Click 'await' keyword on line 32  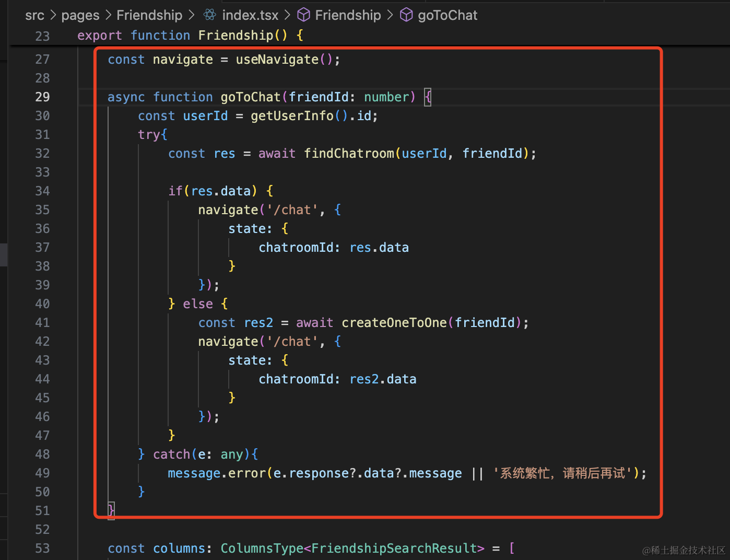coord(277,154)
